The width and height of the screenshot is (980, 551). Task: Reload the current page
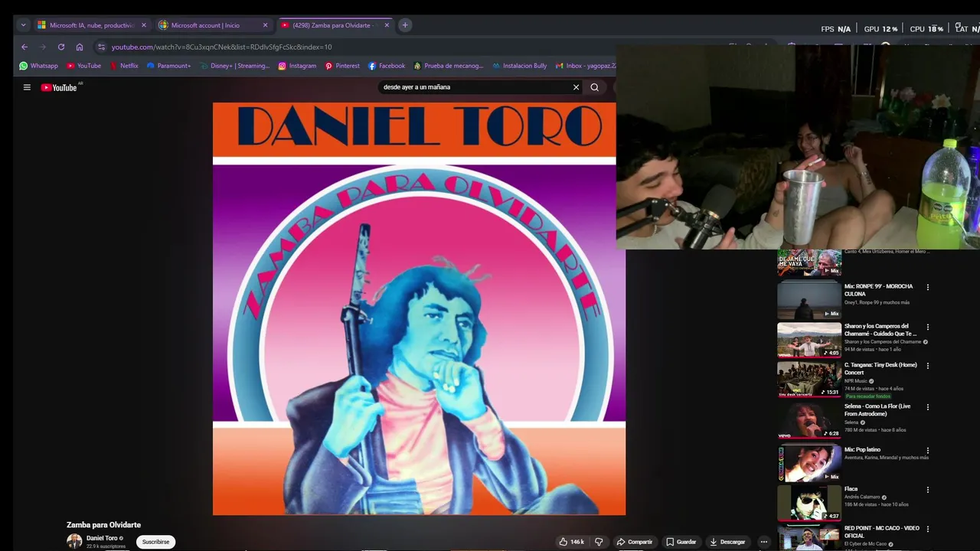pos(61,47)
